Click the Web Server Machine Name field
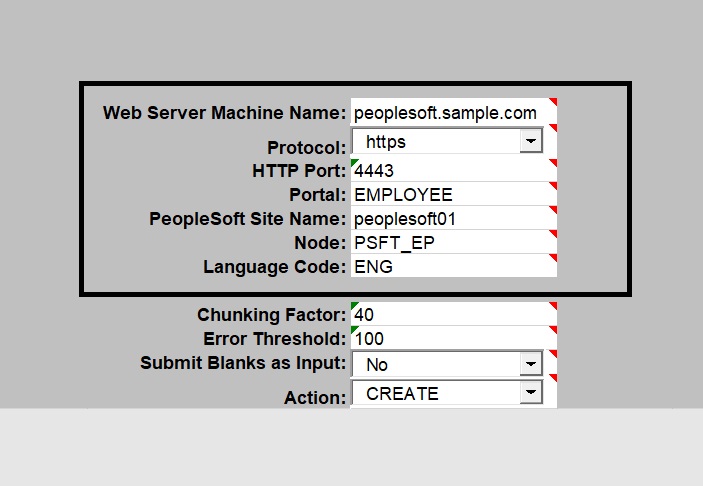The image size is (703, 486). (x=454, y=113)
